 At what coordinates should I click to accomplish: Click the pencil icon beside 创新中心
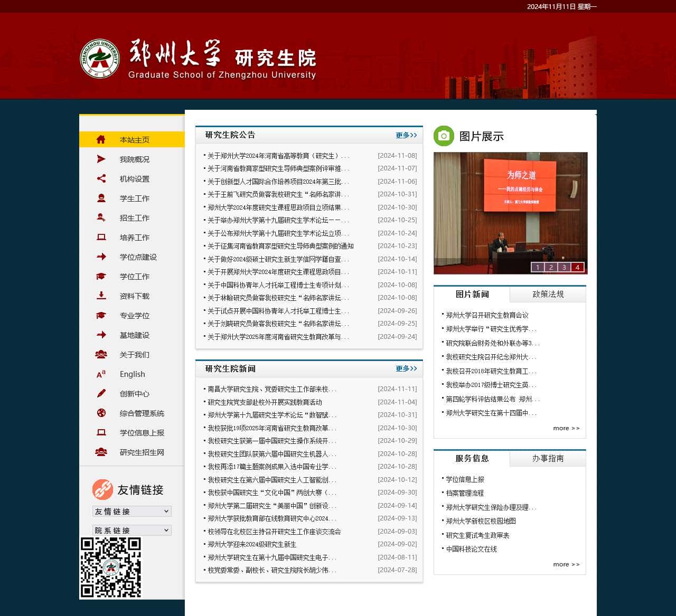(101, 393)
